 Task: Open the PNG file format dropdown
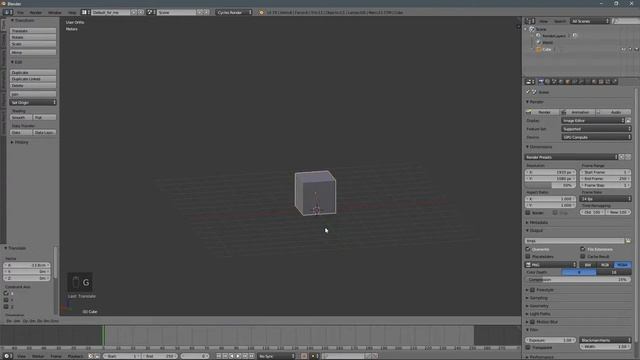pyautogui.click(x=551, y=265)
